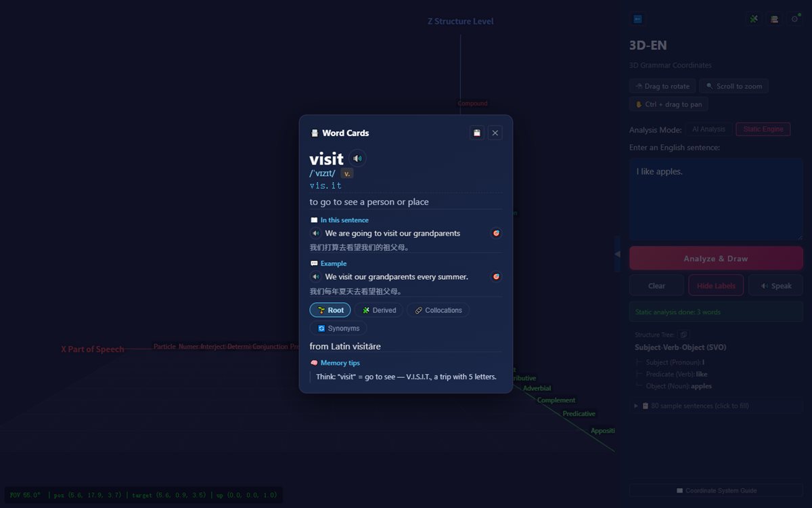Image resolution: width=812 pixels, height=508 pixels.
Task: Select the Static Engine analysis mode
Action: (763, 129)
